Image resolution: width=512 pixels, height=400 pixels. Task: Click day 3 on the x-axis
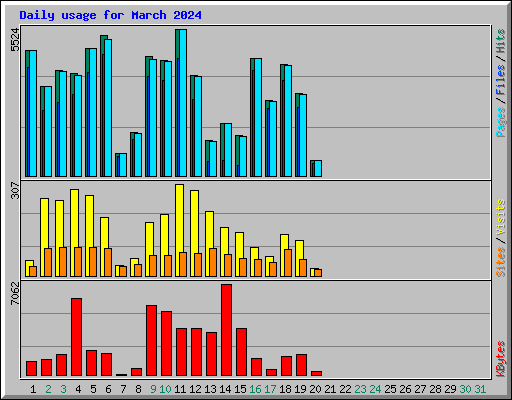[x=63, y=389]
